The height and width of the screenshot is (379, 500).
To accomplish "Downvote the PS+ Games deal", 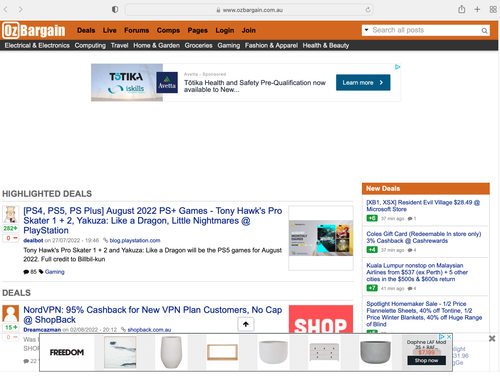I will tap(11, 238).
